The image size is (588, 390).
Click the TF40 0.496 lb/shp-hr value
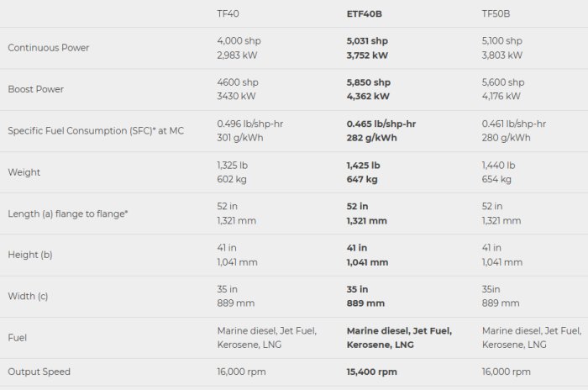[x=249, y=124]
